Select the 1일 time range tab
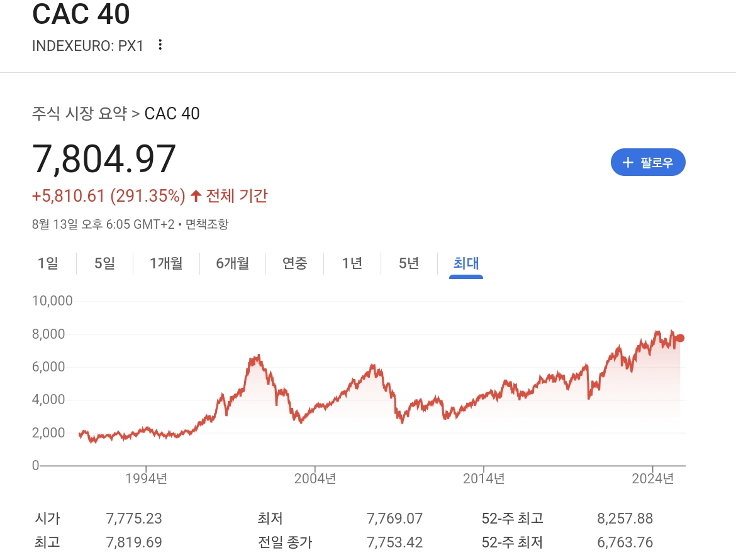736x560 pixels. coord(48,263)
